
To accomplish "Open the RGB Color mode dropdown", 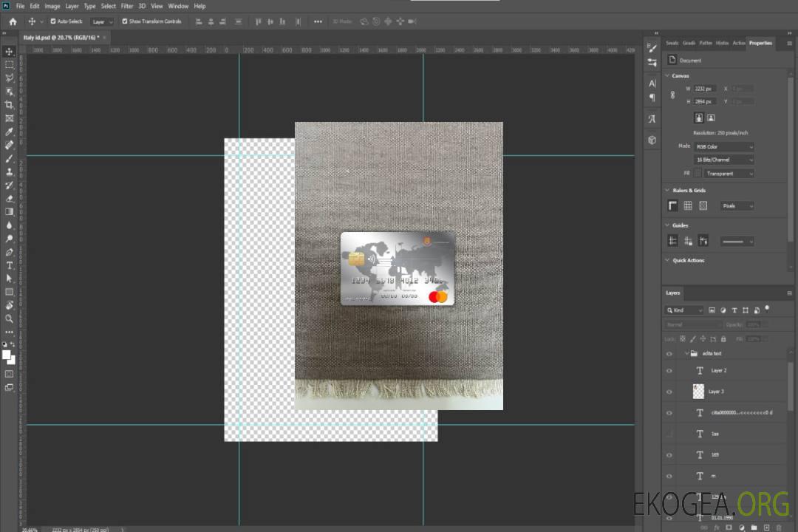I will click(x=723, y=146).
